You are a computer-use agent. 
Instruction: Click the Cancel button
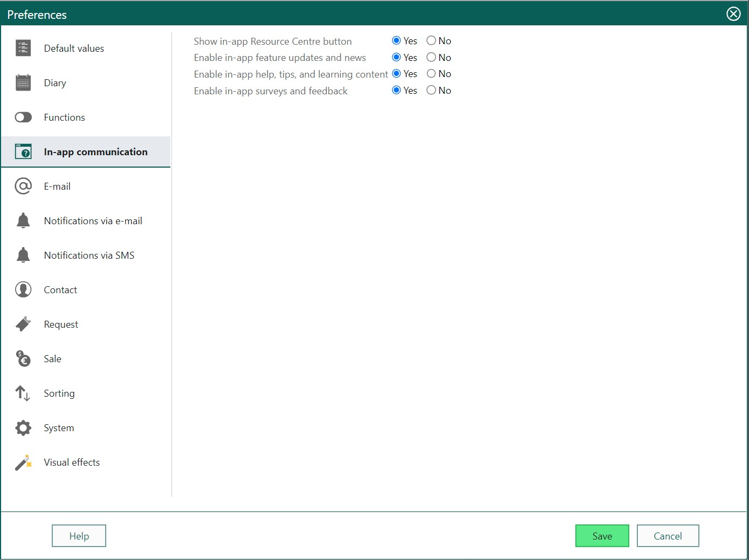668,536
